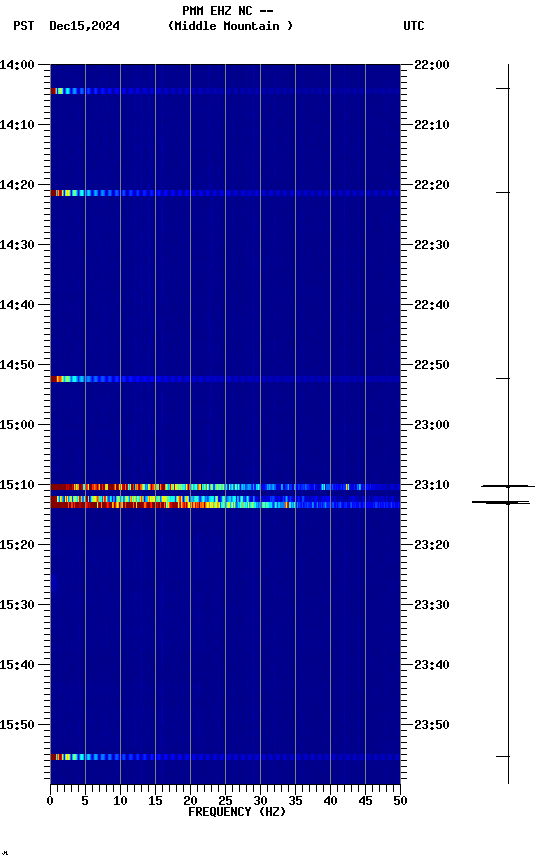
Task: Click the 22:50 UTC time label
Action: [432, 365]
